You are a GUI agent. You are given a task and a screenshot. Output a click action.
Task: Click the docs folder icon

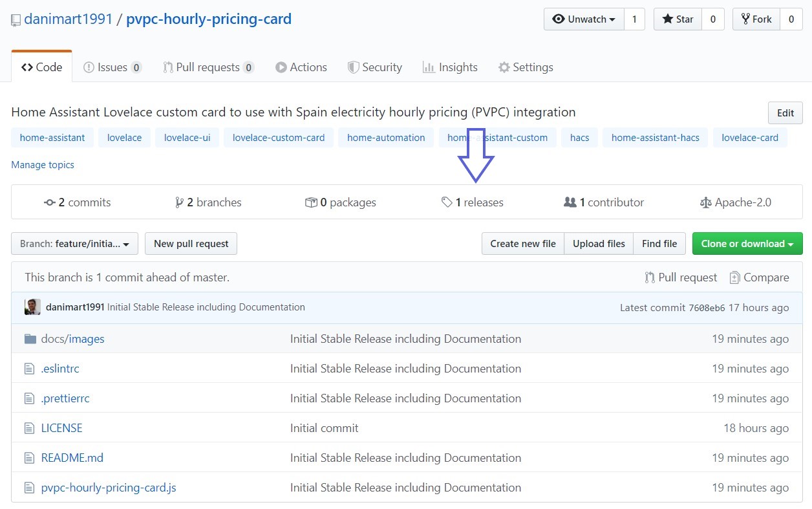coord(30,339)
